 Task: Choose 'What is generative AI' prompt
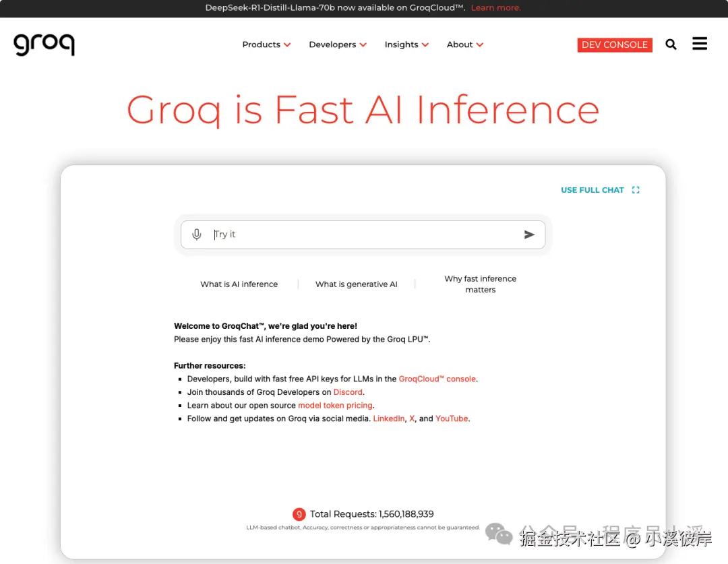[x=356, y=284]
